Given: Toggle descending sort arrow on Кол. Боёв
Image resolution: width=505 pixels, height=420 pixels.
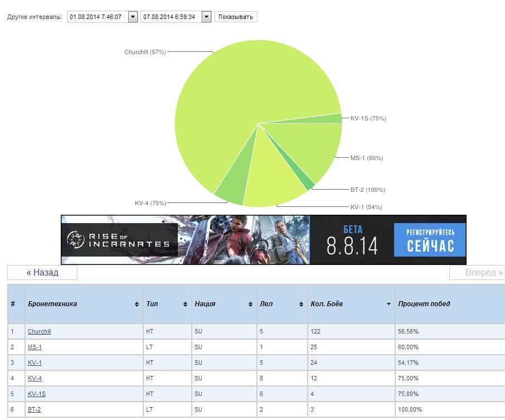Looking at the screenshot, I should [389, 304].
